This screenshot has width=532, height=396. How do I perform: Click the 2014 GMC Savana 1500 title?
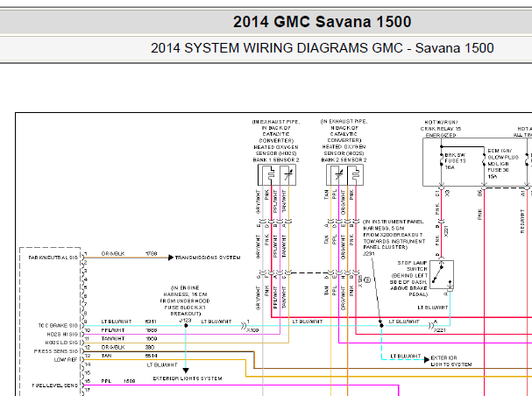tap(322, 22)
